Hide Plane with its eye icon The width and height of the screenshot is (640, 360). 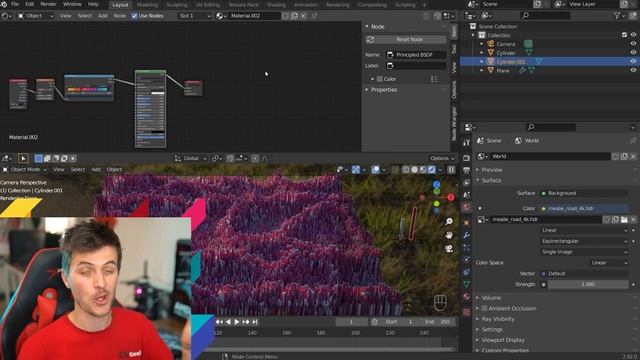click(633, 71)
